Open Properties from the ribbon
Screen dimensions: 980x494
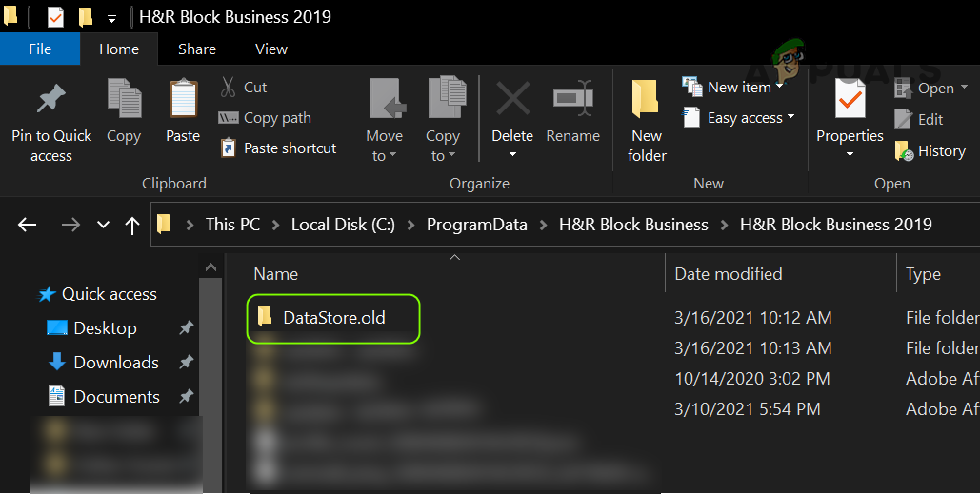tap(849, 100)
